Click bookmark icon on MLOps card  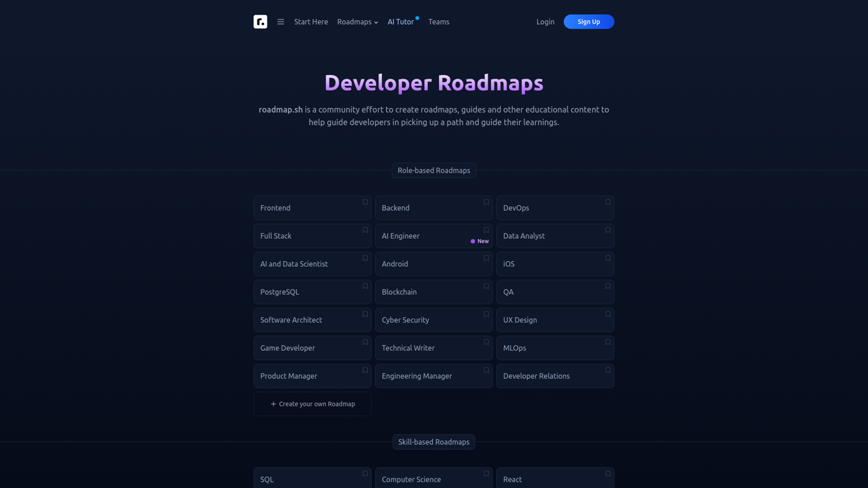click(x=608, y=342)
